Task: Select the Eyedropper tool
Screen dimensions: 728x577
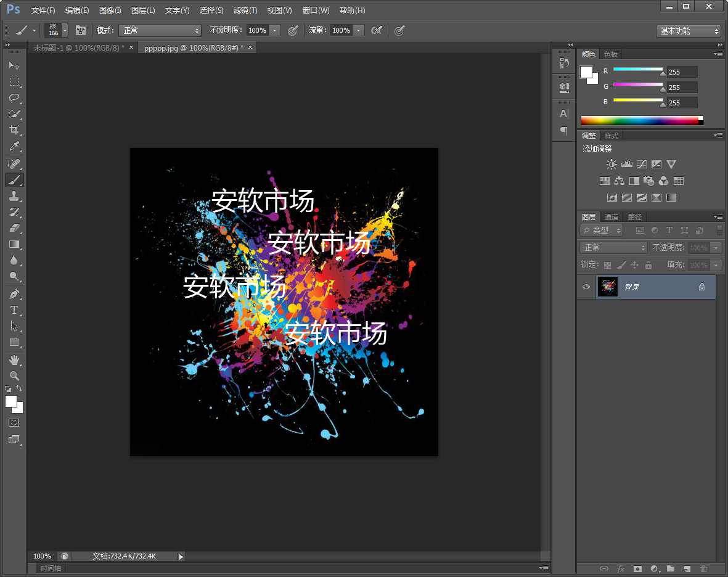Action: (14, 146)
